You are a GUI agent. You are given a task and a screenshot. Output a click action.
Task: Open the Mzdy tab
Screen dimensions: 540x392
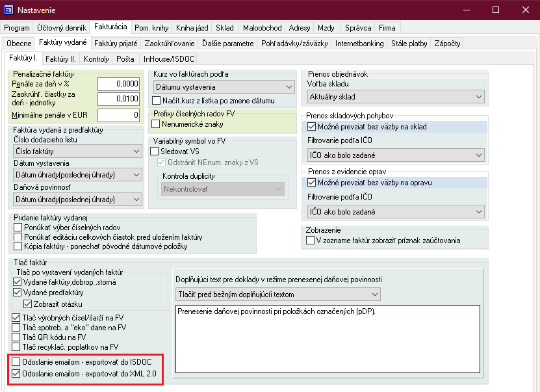pyautogui.click(x=326, y=28)
